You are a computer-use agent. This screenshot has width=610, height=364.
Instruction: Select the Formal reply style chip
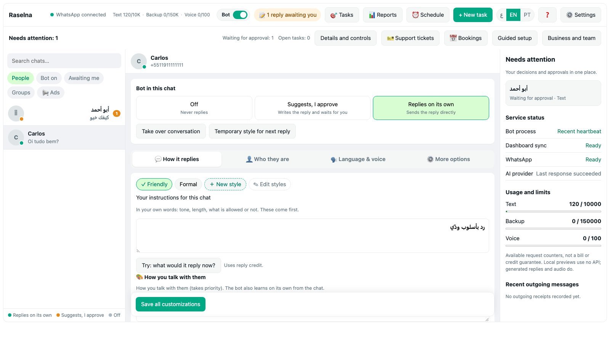tap(188, 184)
